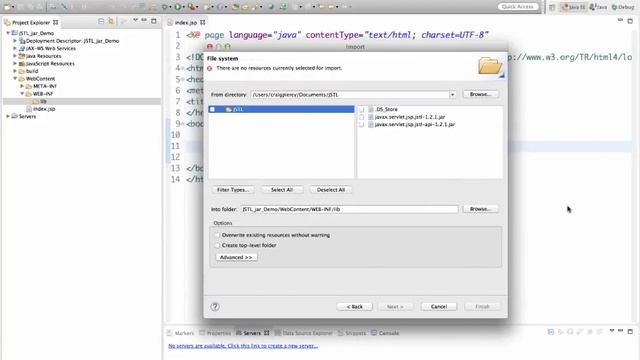Expand Java Resources node
Screen dimensions: 640x360
(15, 56)
